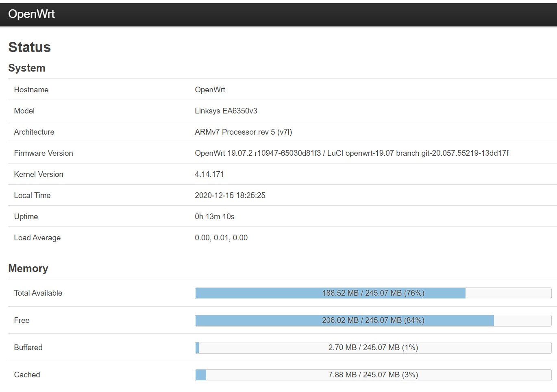Click the Hostname row label
Image resolution: width=557 pixels, height=392 pixels.
point(31,90)
